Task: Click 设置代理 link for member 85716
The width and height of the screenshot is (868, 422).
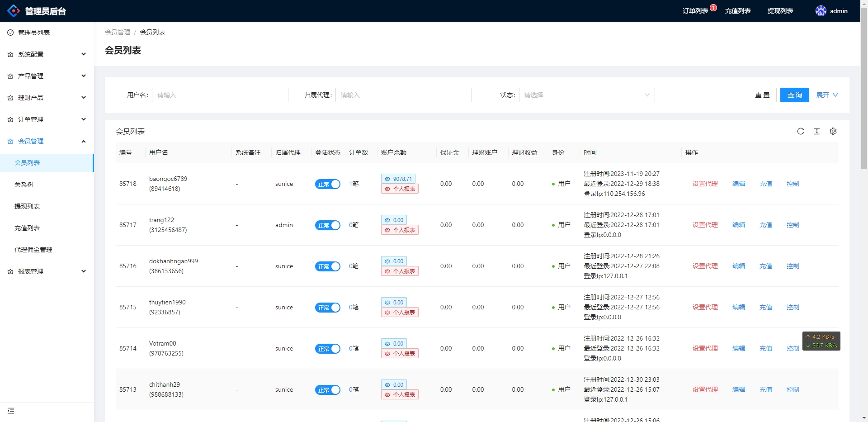Action: pyautogui.click(x=704, y=266)
